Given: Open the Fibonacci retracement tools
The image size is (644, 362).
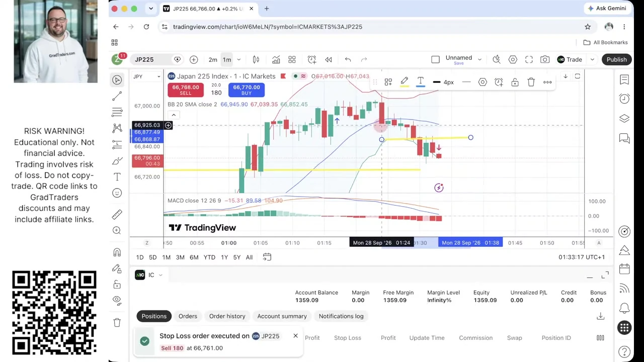Looking at the screenshot, I should 117,112.
